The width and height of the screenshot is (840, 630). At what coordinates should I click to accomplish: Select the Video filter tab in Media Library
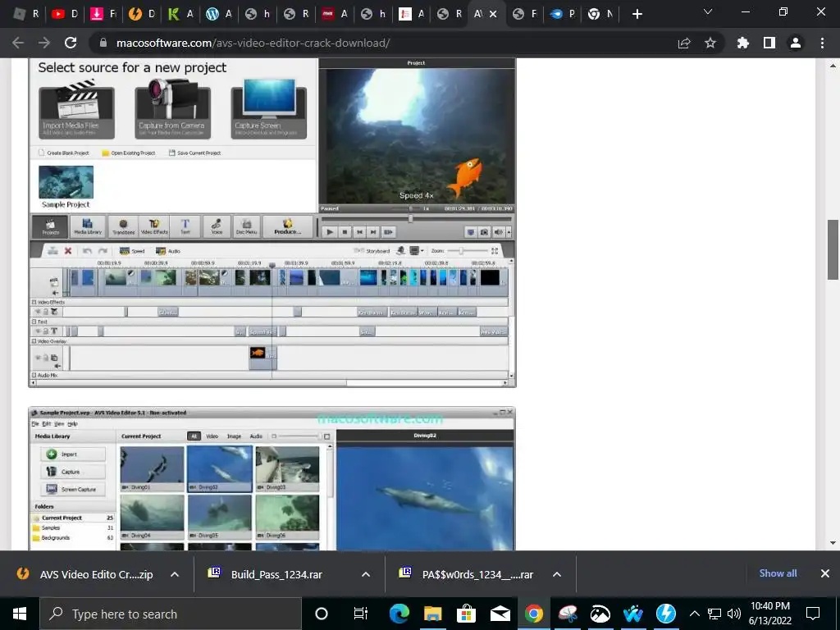tap(212, 436)
